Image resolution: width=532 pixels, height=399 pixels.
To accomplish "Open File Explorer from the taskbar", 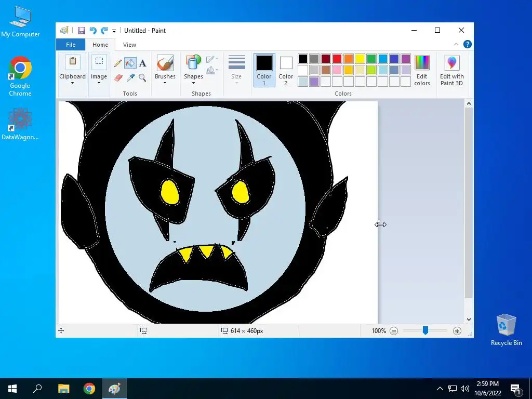I will coord(63,389).
